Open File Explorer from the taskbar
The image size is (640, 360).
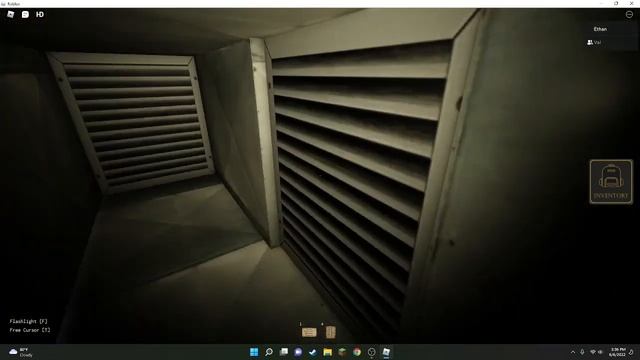pyautogui.click(x=327, y=352)
